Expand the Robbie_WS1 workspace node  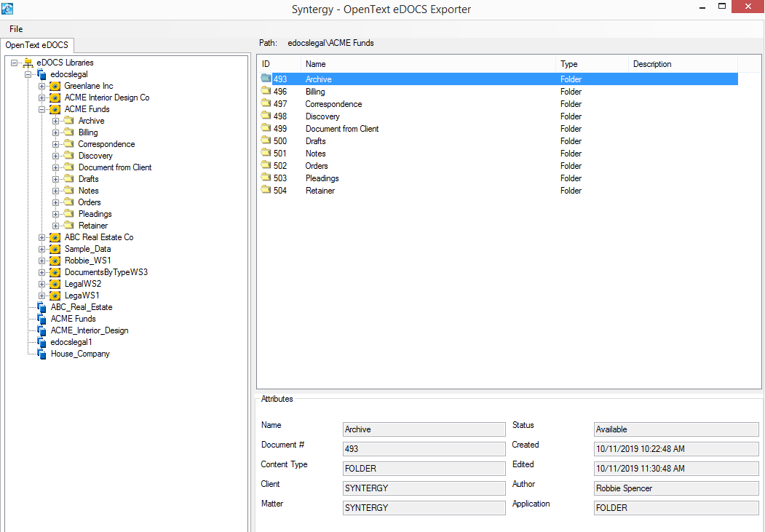(42, 261)
